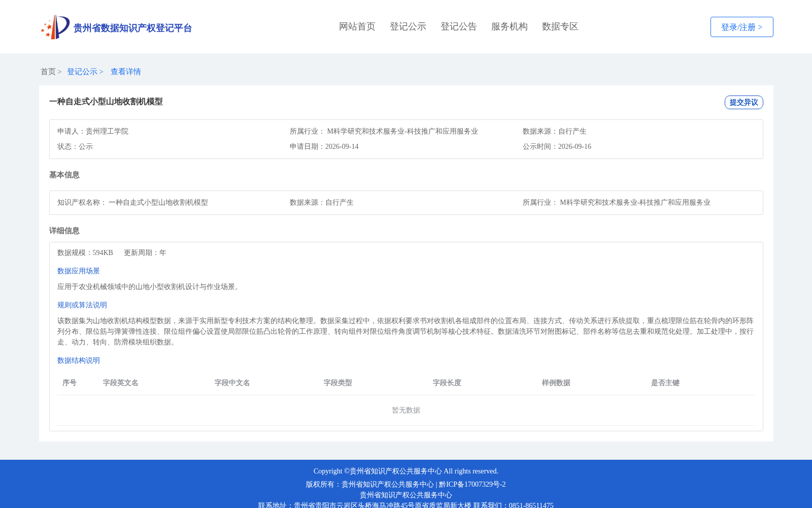Image resolution: width=812 pixels, height=508 pixels.
Task: Click 数据结构说明 heading
Action: pyautogui.click(x=79, y=360)
